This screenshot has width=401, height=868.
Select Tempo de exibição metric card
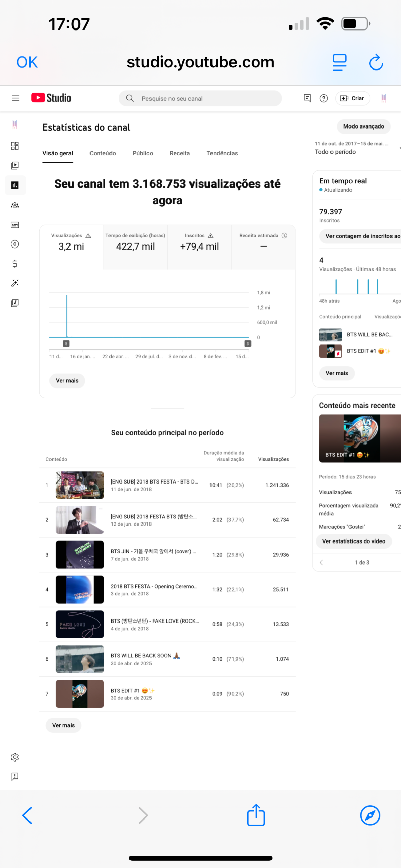point(135,247)
